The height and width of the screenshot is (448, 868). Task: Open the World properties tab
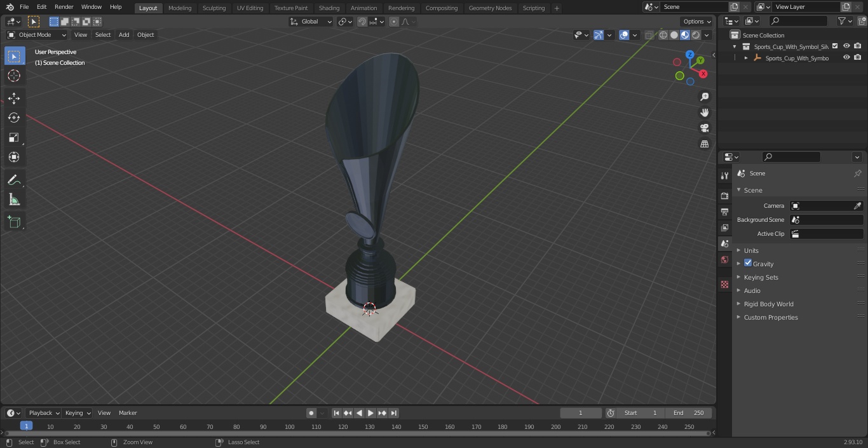[x=724, y=259]
